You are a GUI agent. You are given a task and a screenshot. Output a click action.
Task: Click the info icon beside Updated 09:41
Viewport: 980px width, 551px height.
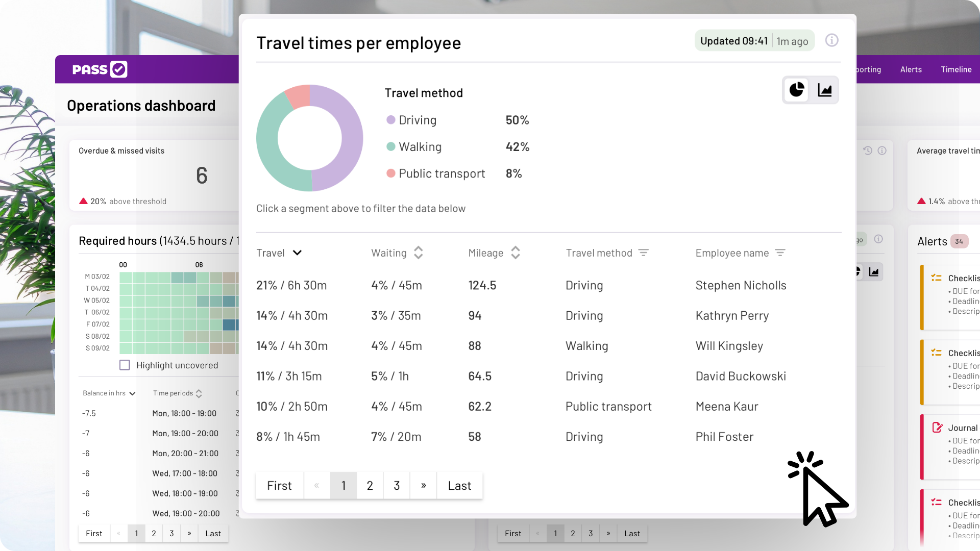tap(831, 40)
